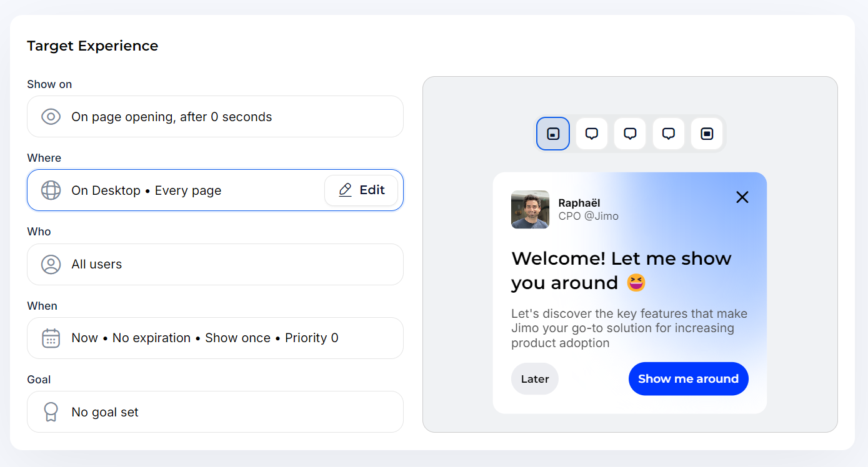868x467 pixels.
Task: Click the calendar icon in When row
Action: (51, 338)
